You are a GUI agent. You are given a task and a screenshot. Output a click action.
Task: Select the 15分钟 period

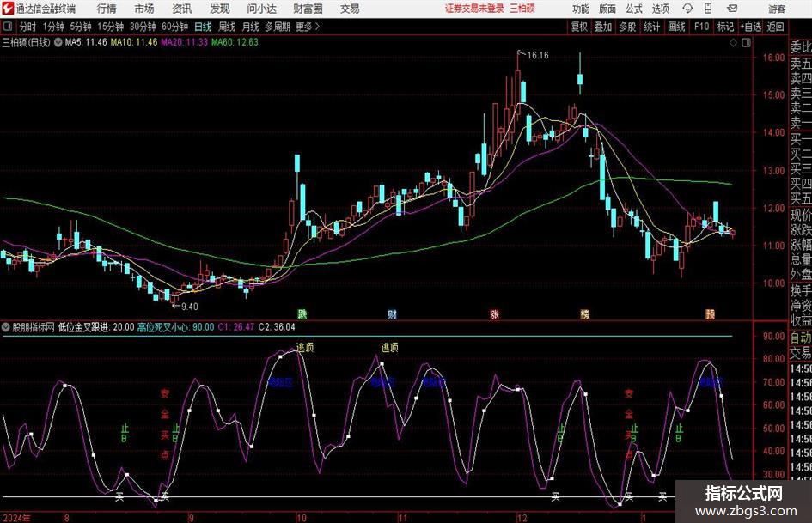(111, 27)
